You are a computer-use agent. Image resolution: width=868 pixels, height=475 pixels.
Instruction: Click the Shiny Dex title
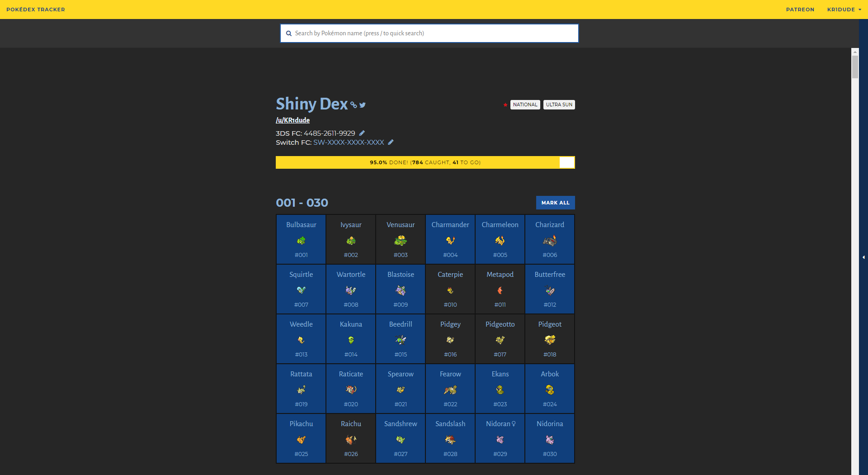click(x=311, y=104)
